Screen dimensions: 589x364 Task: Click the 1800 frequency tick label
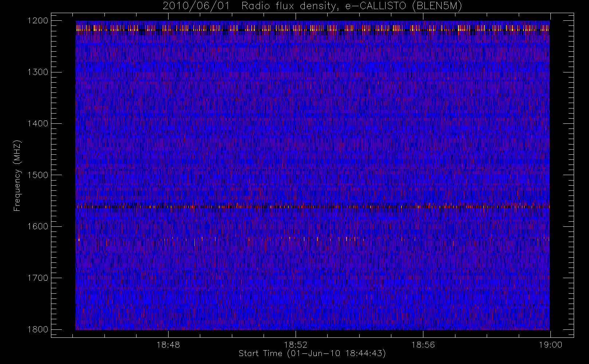coord(38,329)
